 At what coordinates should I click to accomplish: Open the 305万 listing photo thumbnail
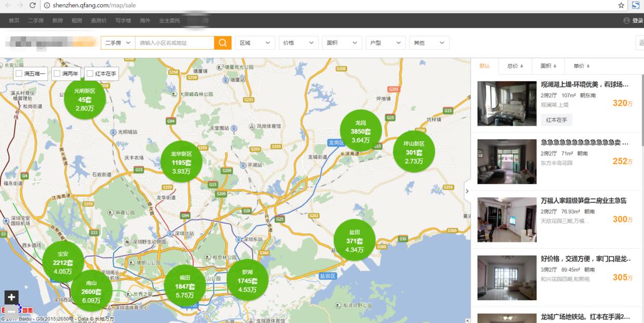coord(507,278)
